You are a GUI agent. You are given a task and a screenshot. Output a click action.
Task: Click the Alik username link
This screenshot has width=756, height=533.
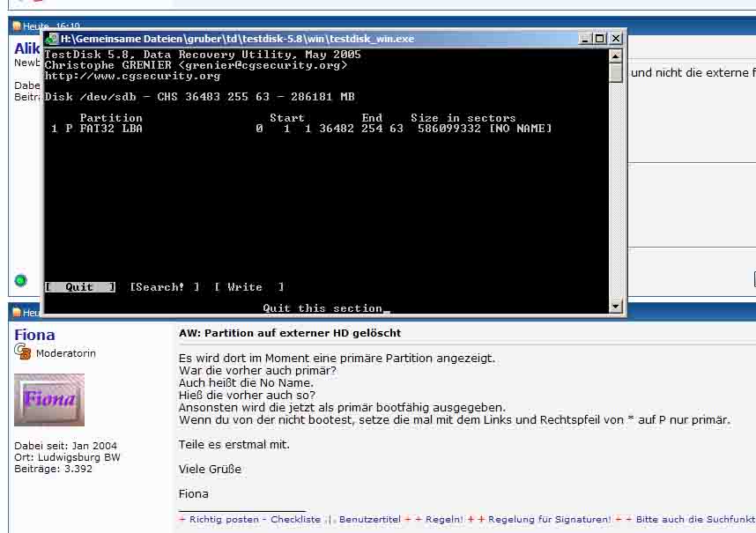pyautogui.click(x=27, y=48)
